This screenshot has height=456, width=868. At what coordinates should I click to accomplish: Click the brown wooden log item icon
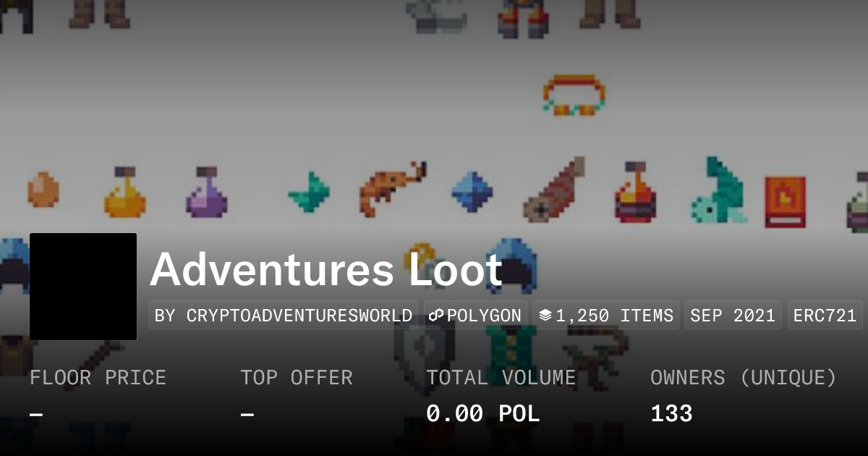coord(555,189)
